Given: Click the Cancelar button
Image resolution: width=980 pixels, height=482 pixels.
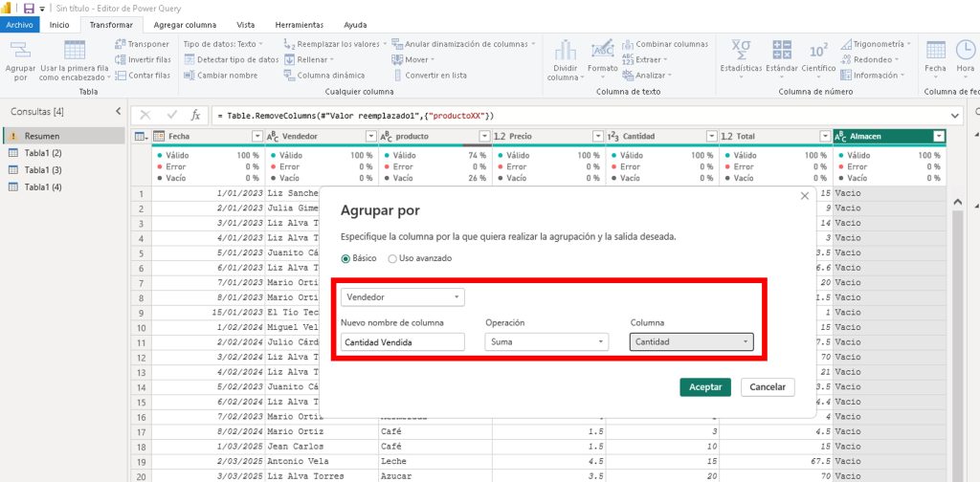Looking at the screenshot, I should (768, 387).
